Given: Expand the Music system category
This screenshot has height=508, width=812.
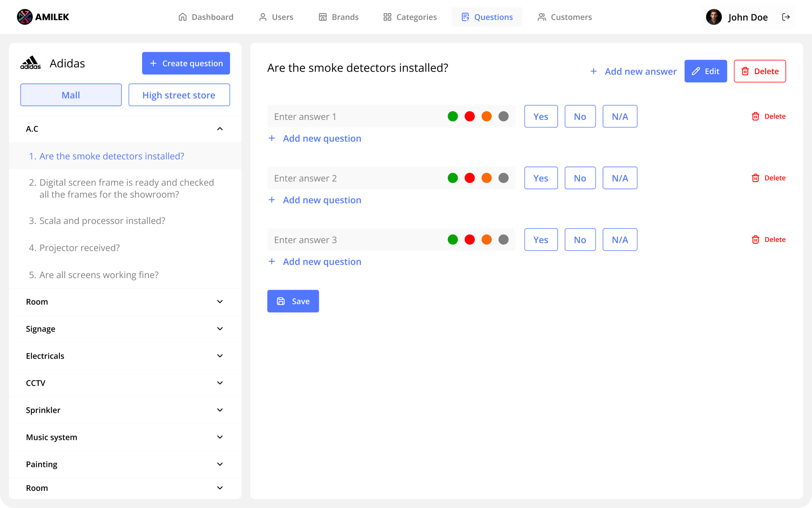Looking at the screenshot, I should pos(220,437).
